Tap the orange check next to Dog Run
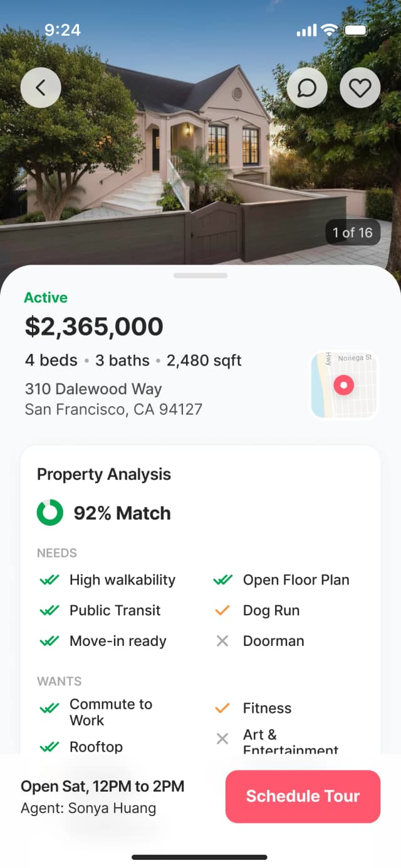This screenshot has width=401, height=868. [222, 610]
